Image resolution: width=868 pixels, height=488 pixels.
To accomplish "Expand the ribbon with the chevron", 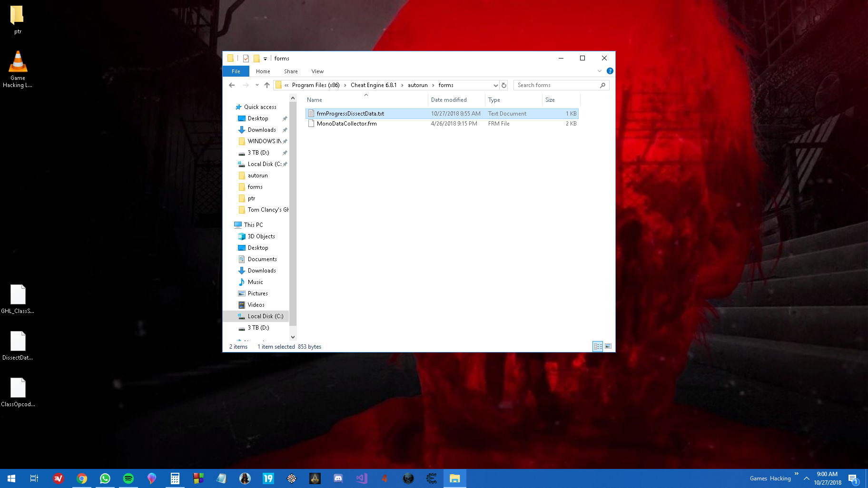I will click(600, 71).
